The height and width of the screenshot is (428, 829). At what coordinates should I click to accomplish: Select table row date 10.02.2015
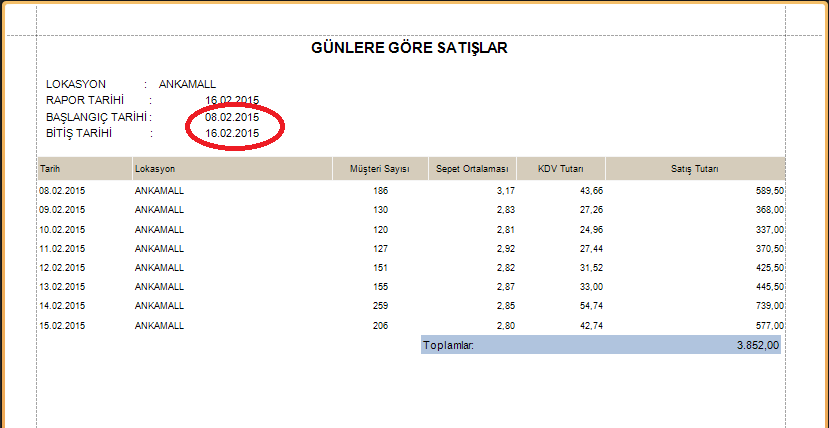[62, 230]
